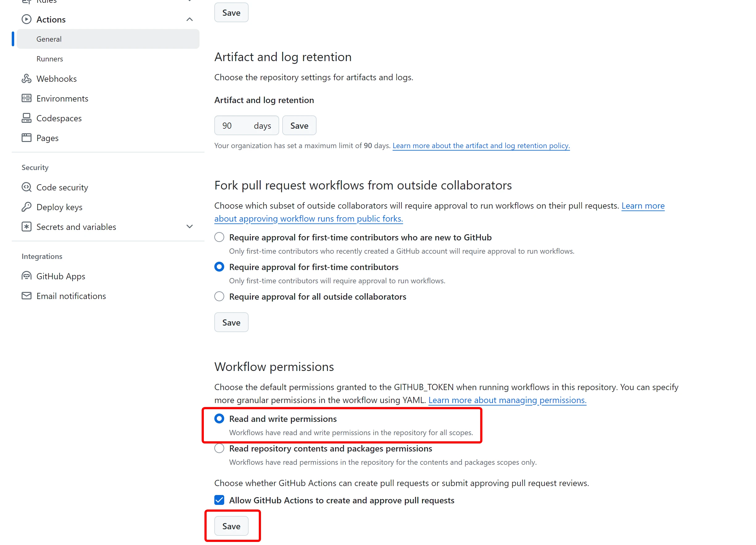Screen dimensions: 756x545
Task: Open the General actions settings
Action: click(49, 39)
